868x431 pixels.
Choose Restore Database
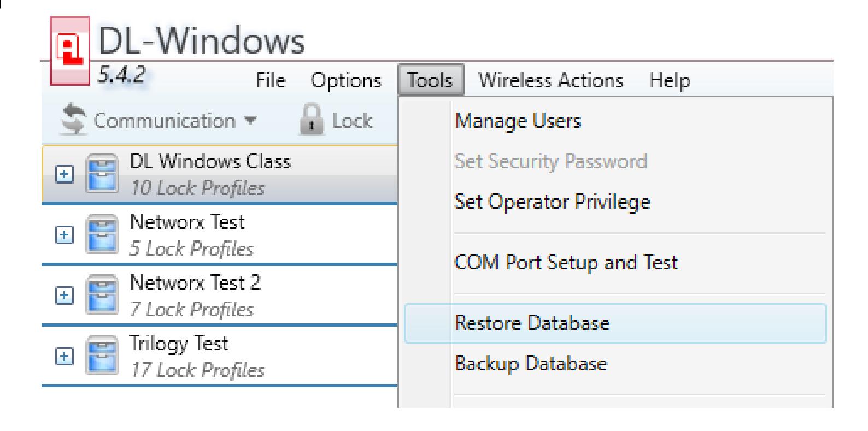click(x=615, y=323)
